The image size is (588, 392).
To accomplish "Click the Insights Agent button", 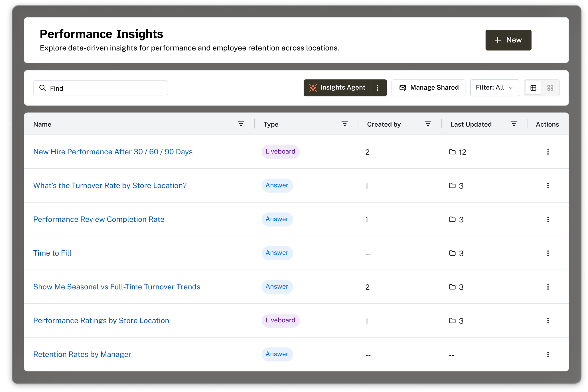I will click(338, 88).
